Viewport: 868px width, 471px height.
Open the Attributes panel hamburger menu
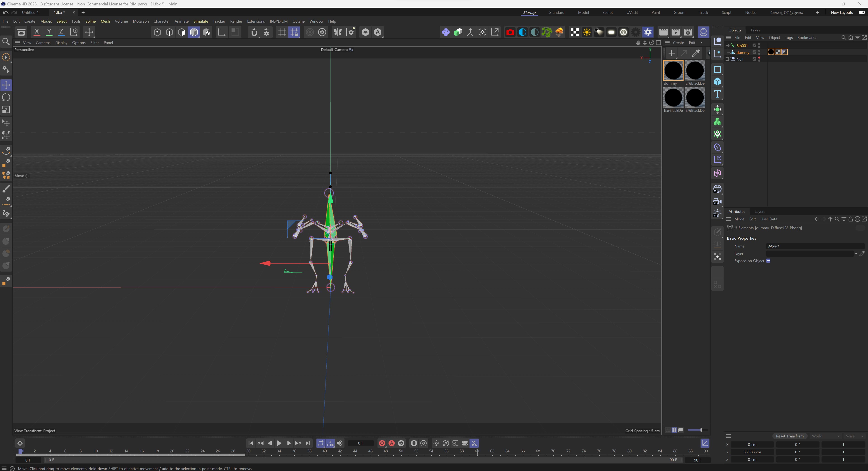click(729, 219)
